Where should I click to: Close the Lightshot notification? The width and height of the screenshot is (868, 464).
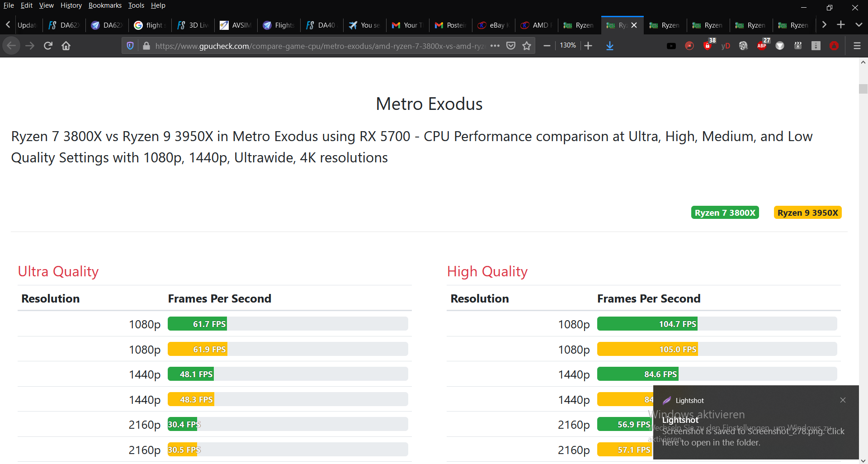[843, 400]
